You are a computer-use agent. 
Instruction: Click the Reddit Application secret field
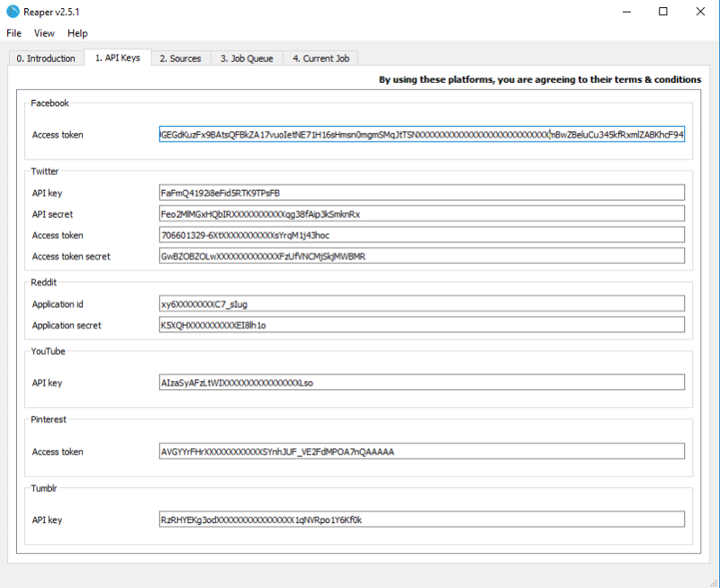(x=421, y=325)
